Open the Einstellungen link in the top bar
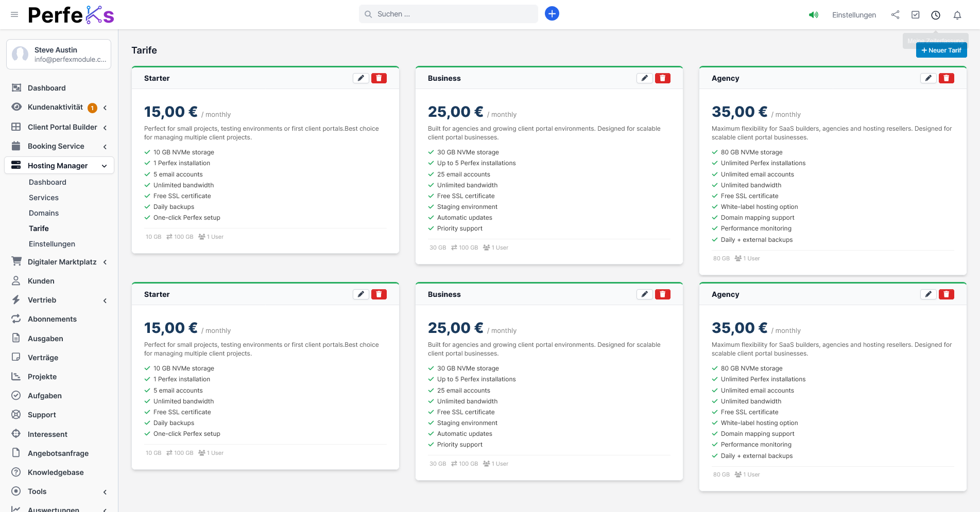The height and width of the screenshot is (512, 980). (x=854, y=15)
